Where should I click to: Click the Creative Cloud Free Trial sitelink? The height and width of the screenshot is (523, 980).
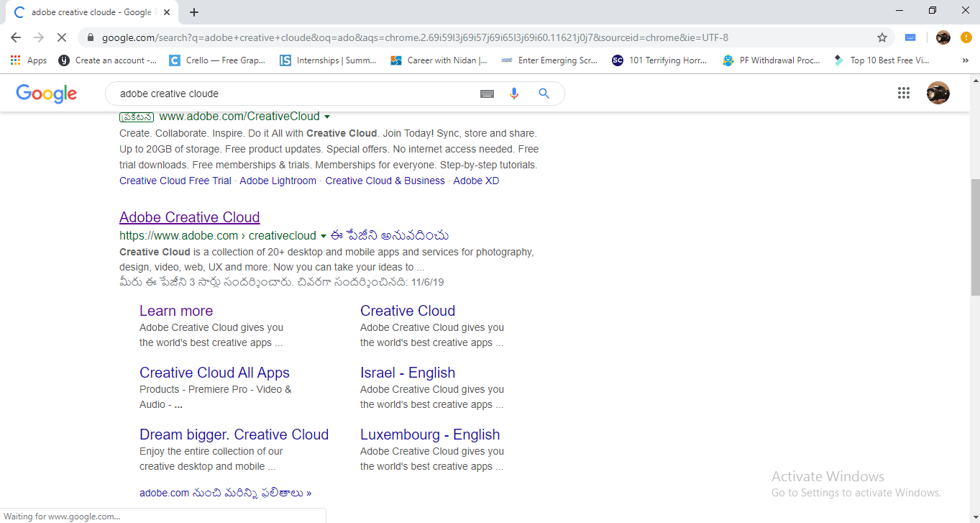175,181
